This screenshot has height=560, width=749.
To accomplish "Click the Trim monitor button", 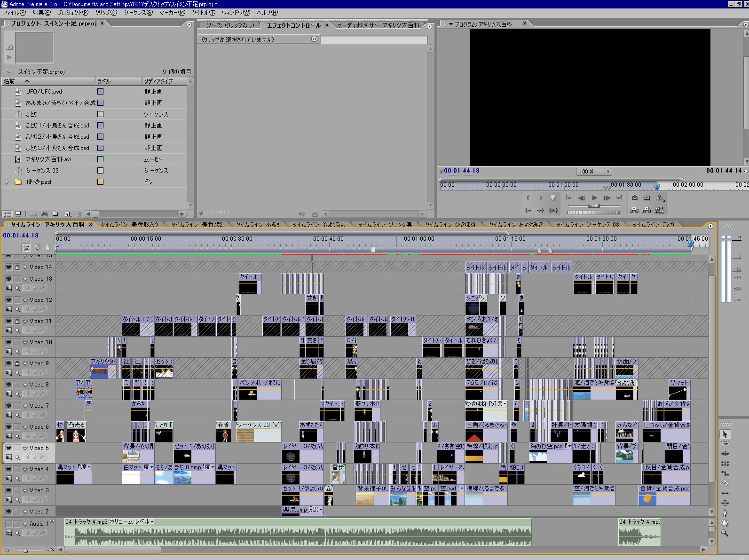I will click(x=659, y=210).
